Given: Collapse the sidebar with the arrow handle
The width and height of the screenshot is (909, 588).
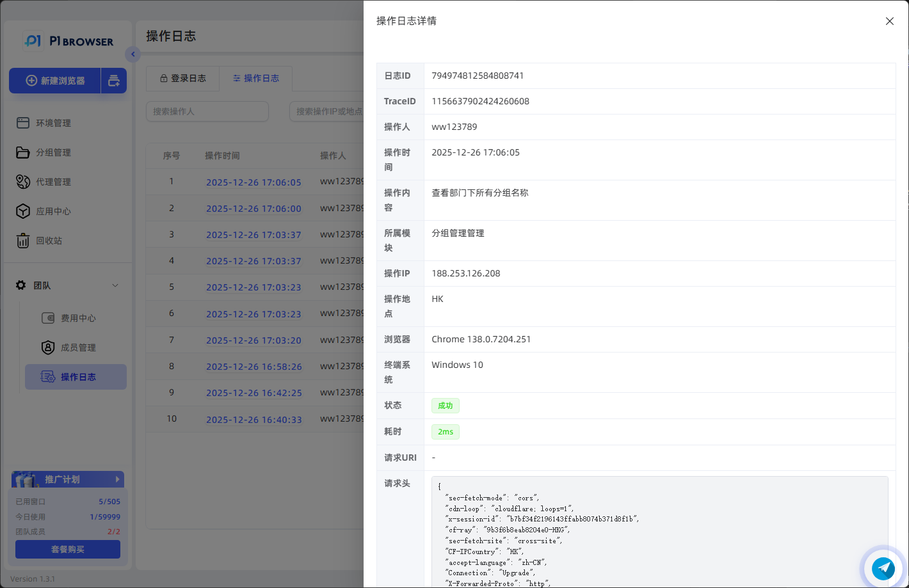Looking at the screenshot, I should [x=133, y=54].
